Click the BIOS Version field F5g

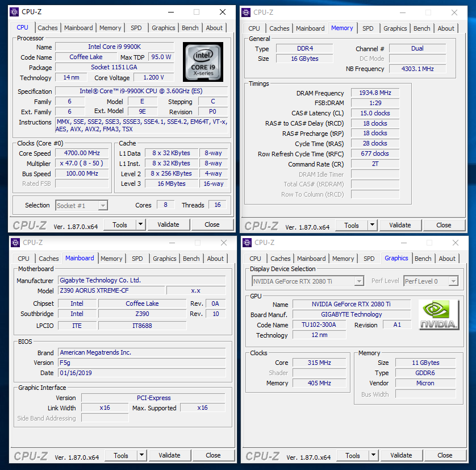click(142, 363)
